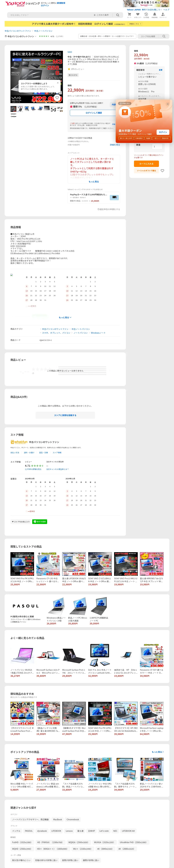Open the 送料・お届け store tab
Viewport: 174px width, 868px height.
[x=29, y=453]
